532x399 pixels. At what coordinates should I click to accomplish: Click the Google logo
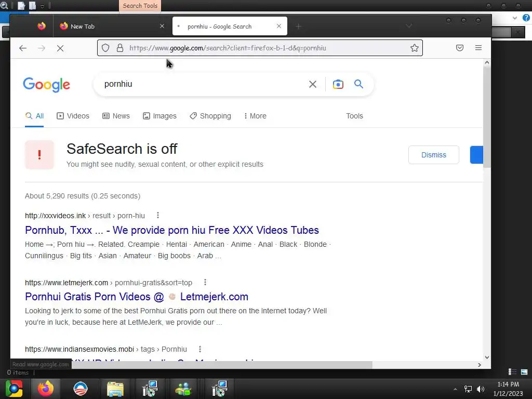[46, 85]
